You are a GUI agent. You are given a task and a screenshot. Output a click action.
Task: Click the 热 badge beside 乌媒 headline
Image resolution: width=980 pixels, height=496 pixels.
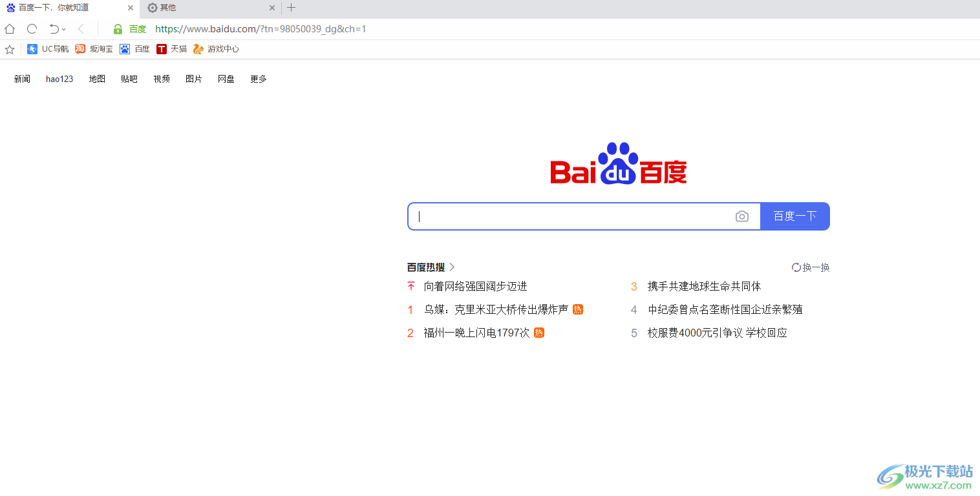coord(578,309)
